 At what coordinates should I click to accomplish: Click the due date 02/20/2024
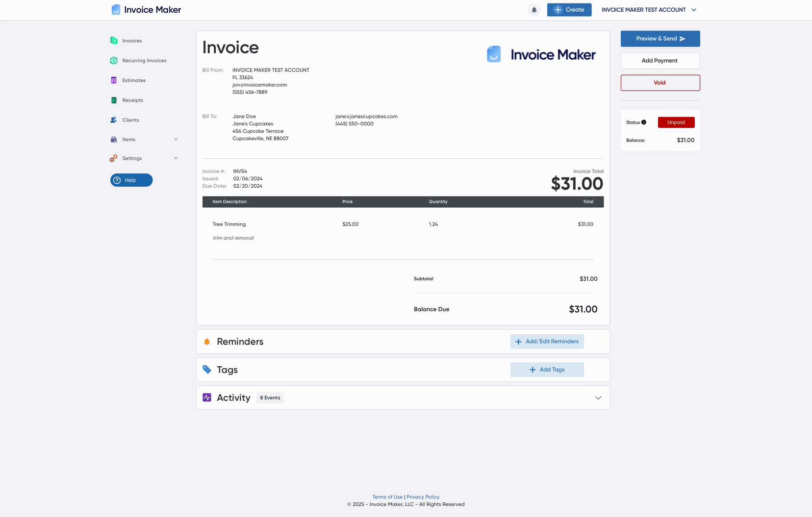(248, 186)
